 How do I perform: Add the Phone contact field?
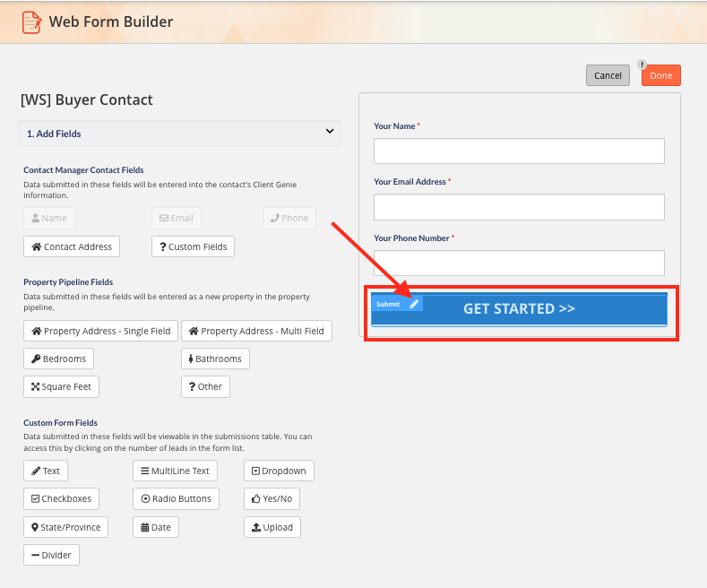pos(289,218)
